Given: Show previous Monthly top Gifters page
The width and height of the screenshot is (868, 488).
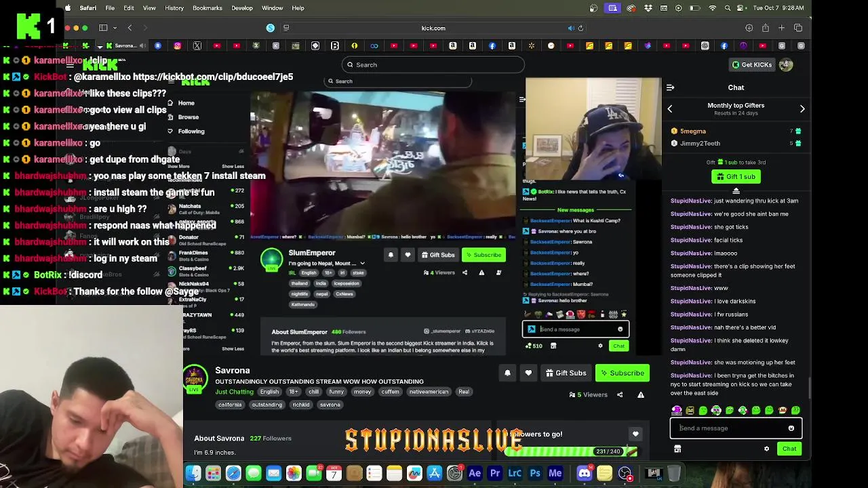Looking at the screenshot, I should [x=670, y=109].
